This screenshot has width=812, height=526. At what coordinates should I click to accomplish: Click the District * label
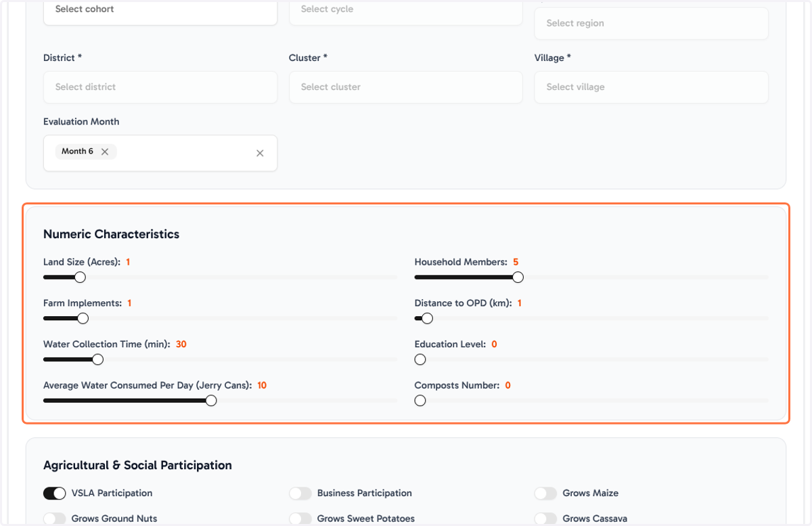coord(63,58)
